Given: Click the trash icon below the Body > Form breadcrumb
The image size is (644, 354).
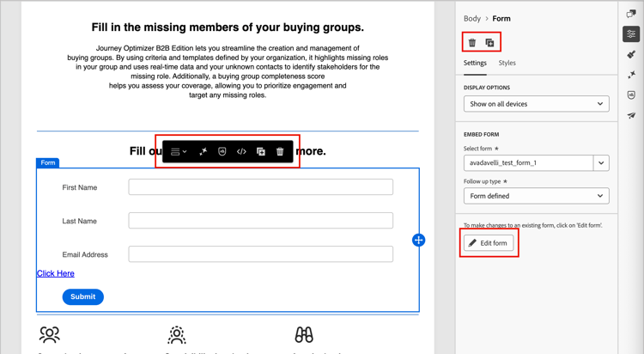Looking at the screenshot, I should tap(472, 42).
